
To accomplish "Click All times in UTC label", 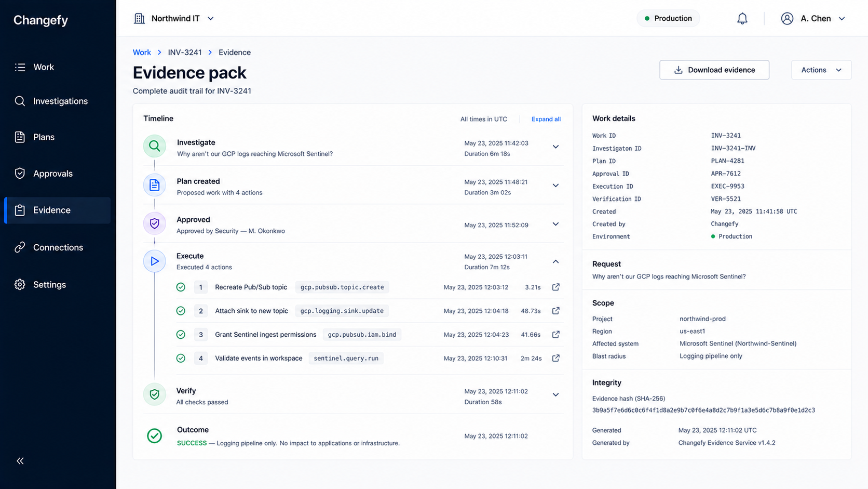I will click(483, 119).
